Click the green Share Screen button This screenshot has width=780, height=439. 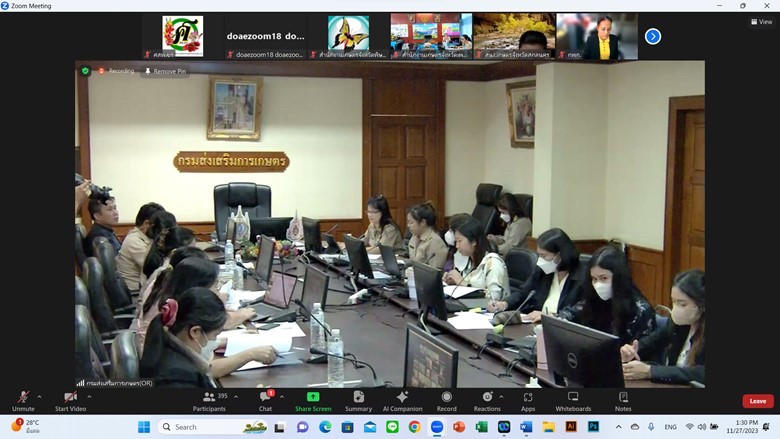pyautogui.click(x=313, y=400)
